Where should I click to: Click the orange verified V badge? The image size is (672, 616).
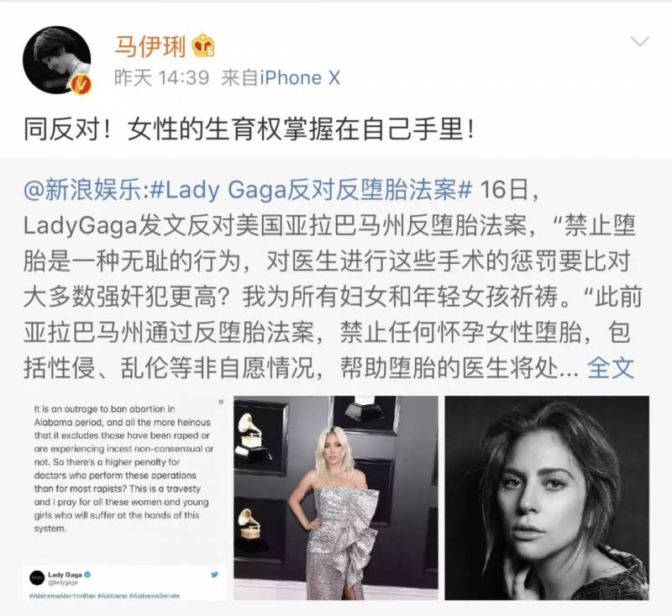pyautogui.click(x=81, y=84)
